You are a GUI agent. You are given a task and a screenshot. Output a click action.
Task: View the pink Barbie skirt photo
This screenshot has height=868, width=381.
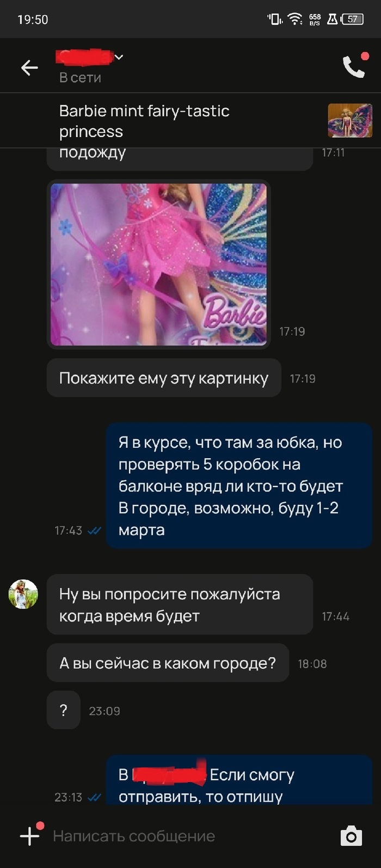point(158,264)
